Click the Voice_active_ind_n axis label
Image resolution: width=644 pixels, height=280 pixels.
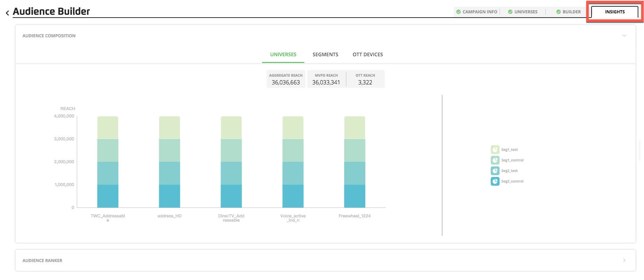tap(293, 218)
